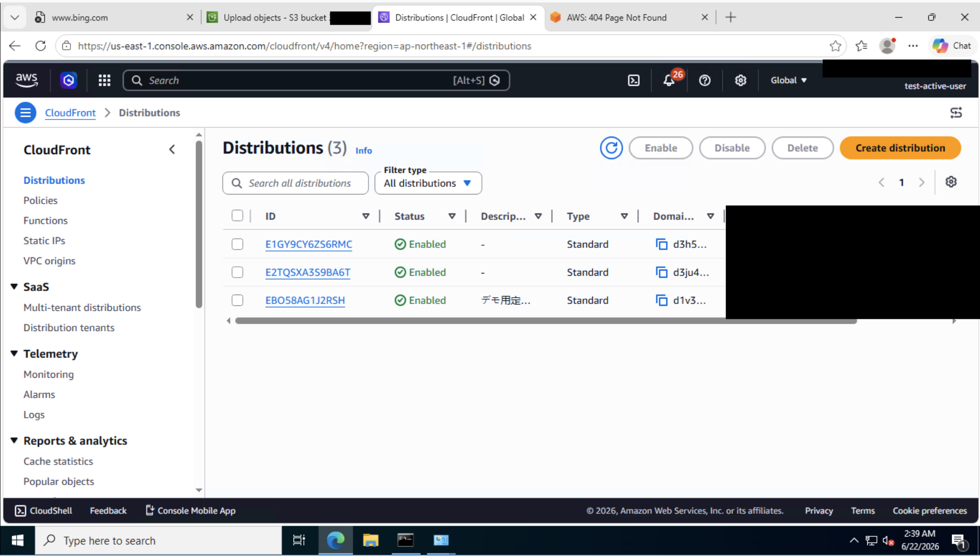Screen dimensions: 980x556
Task: Click CloudFront breadcrumb link
Action: (70, 113)
